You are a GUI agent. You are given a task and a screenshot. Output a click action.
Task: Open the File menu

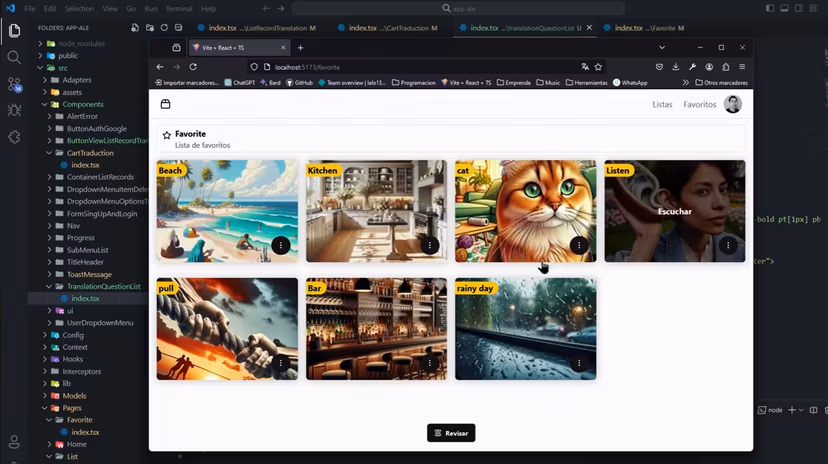click(x=30, y=8)
